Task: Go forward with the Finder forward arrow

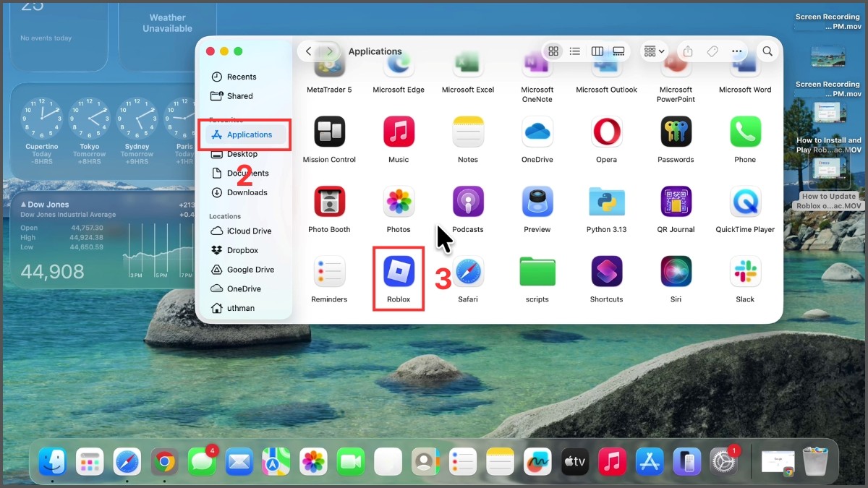Action: point(330,51)
